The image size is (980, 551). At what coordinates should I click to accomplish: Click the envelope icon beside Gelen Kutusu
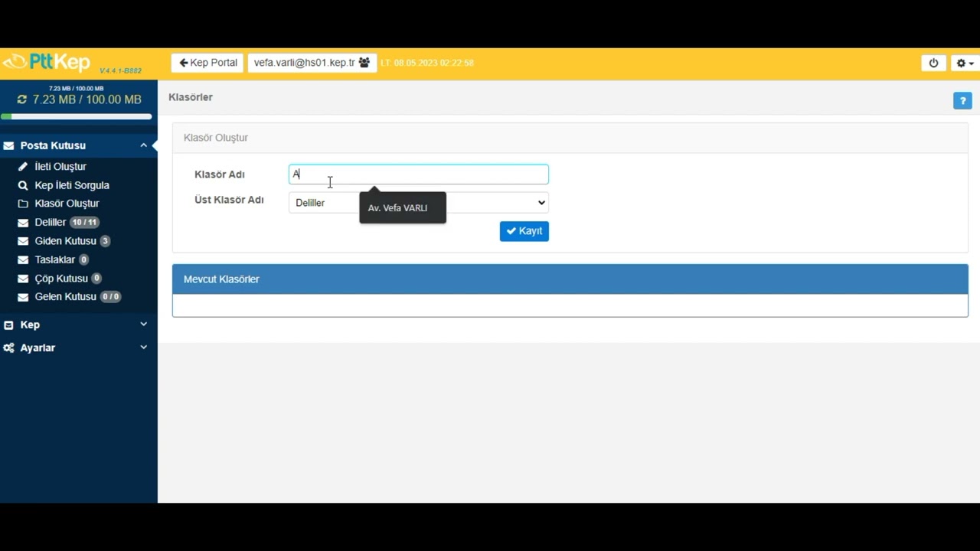(x=23, y=297)
